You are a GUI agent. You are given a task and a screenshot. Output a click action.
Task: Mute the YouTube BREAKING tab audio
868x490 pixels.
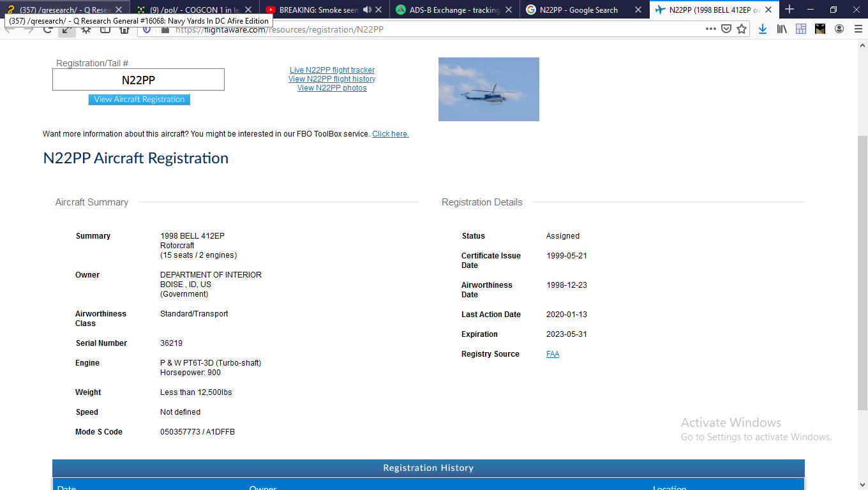coord(367,10)
